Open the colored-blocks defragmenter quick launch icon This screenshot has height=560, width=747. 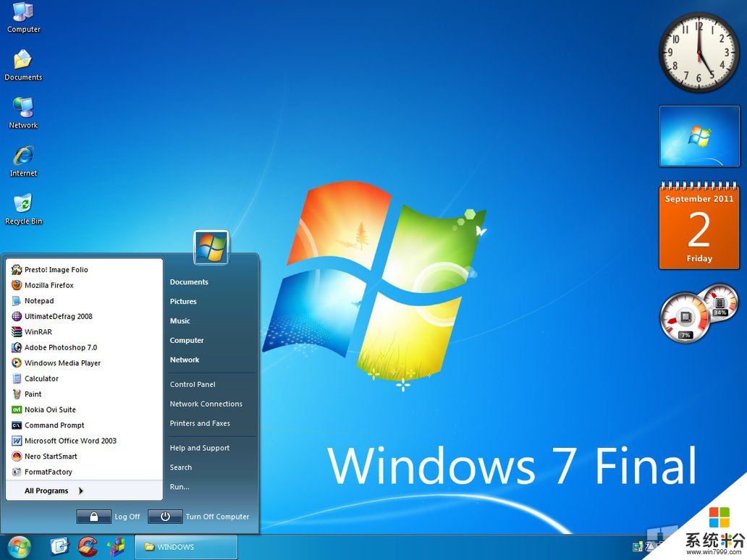[116, 547]
